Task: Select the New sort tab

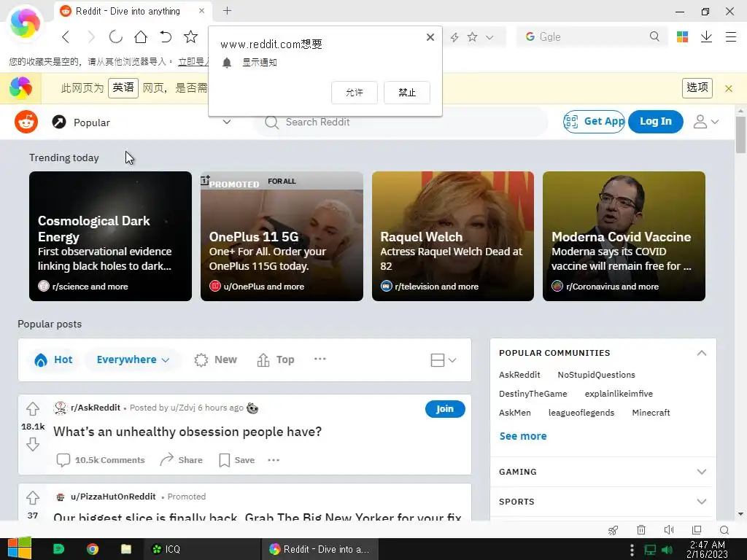Action: [215, 359]
